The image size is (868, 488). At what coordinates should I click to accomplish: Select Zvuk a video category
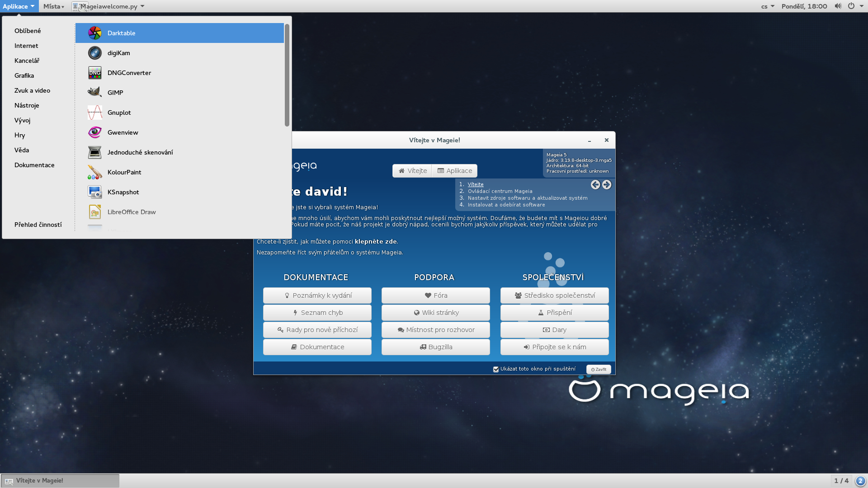click(32, 90)
